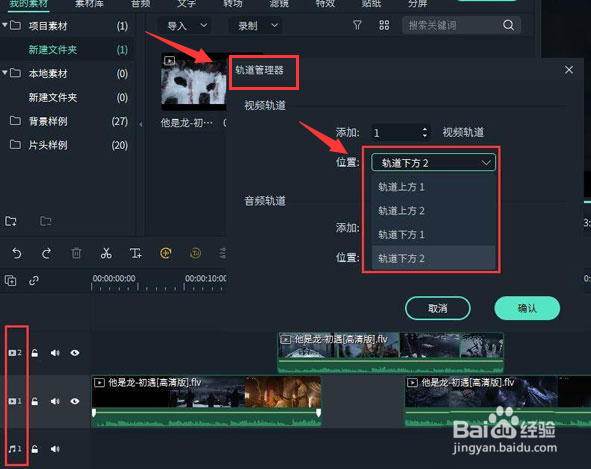Collapse the 本地素材 tree node

click(x=5, y=72)
